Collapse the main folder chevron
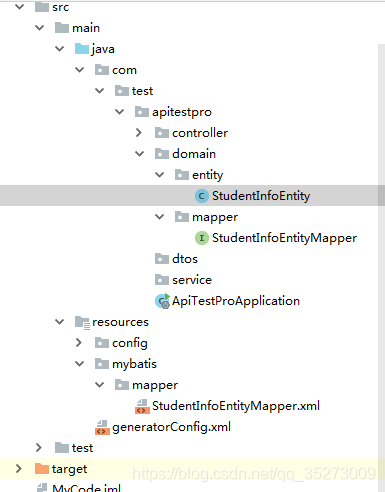The height and width of the screenshot is (492, 385). (x=40, y=28)
